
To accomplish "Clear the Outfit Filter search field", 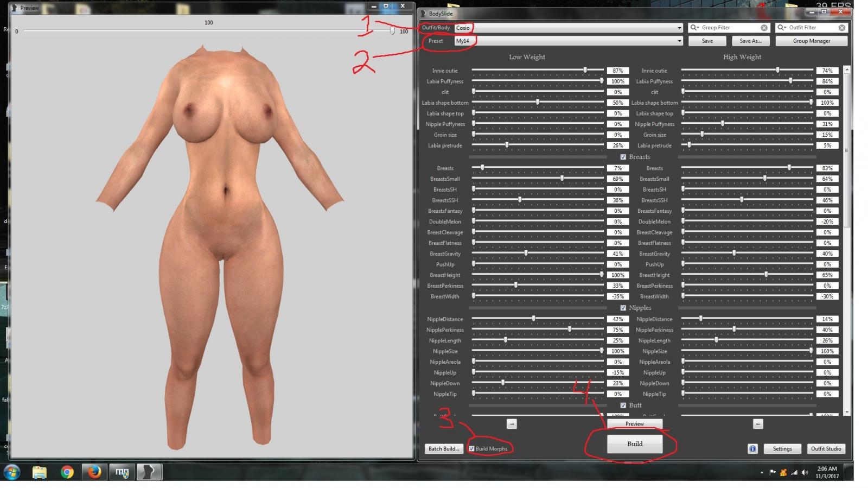I will pos(842,28).
